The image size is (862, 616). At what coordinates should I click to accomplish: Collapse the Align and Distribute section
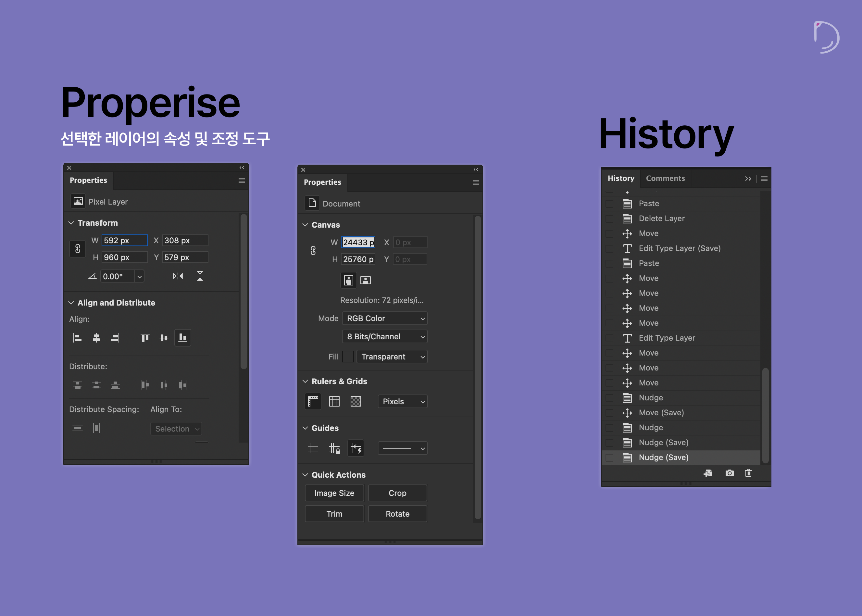[71, 303]
